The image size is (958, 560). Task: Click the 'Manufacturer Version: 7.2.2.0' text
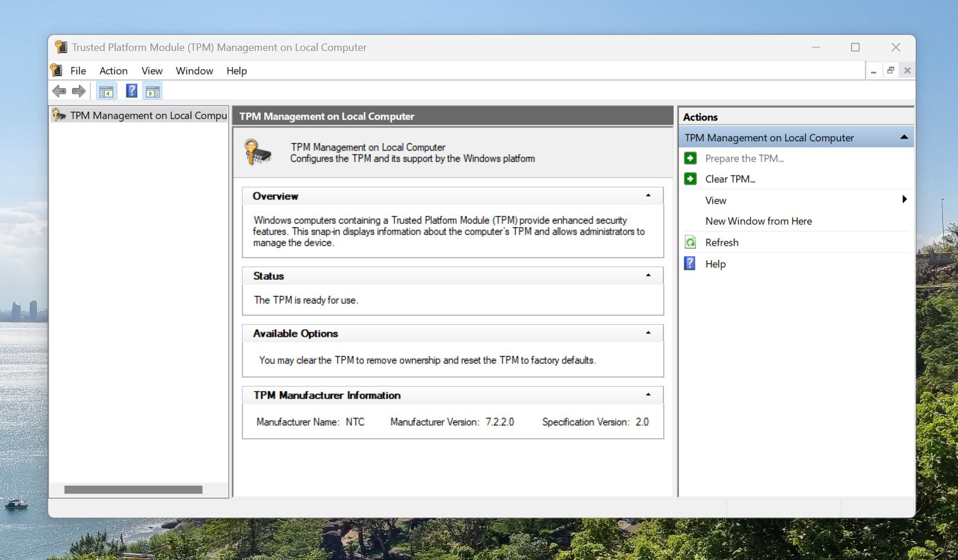(x=452, y=422)
